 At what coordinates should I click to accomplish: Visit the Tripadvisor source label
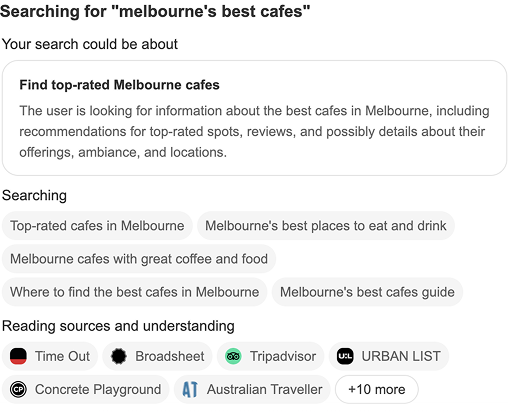(283, 356)
